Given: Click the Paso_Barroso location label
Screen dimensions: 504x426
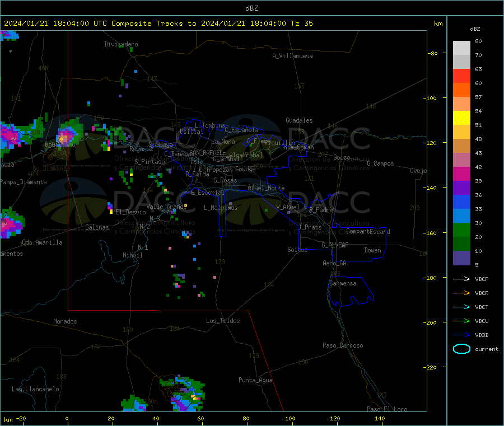Looking at the screenshot, I should coord(343,345).
